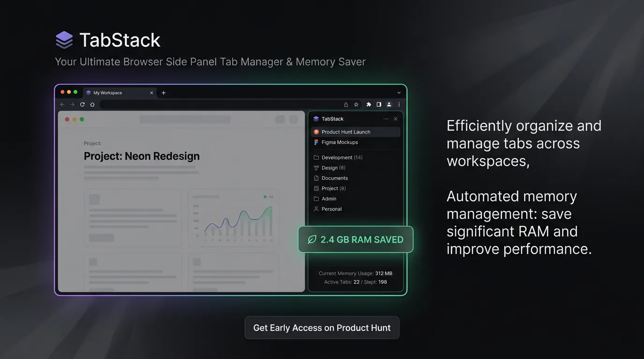This screenshot has width=644, height=359.
Task: Bookmark the page with the star icon
Action: (356, 105)
